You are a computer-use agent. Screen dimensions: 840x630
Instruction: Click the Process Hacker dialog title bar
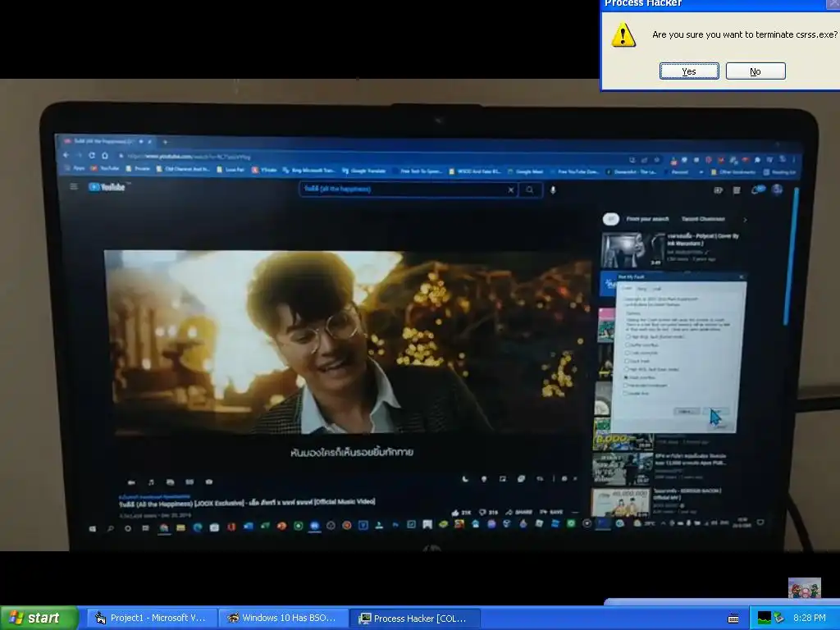[x=719, y=4]
